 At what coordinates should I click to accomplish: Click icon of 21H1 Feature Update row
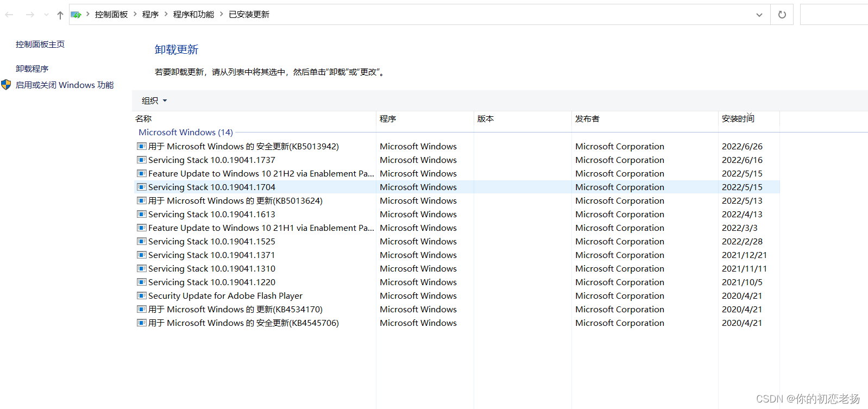tap(142, 228)
